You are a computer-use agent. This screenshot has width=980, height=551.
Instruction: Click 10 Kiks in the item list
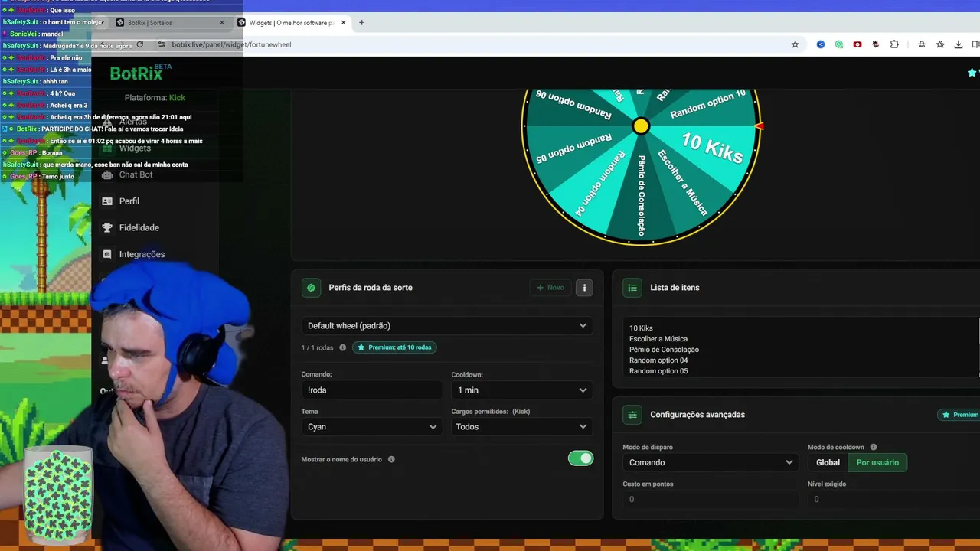tap(641, 328)
